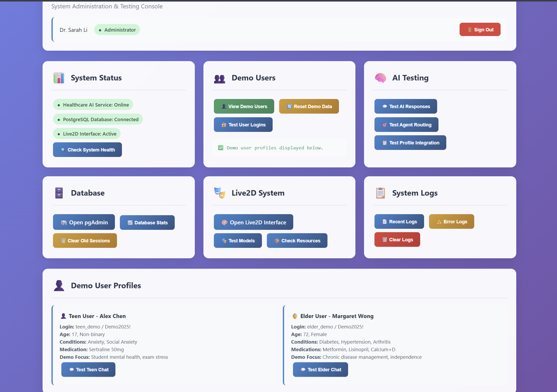Click the Demo Users people icon
Image resolution: width=557 pixels, height=392 pixels.
click(219, 78)
